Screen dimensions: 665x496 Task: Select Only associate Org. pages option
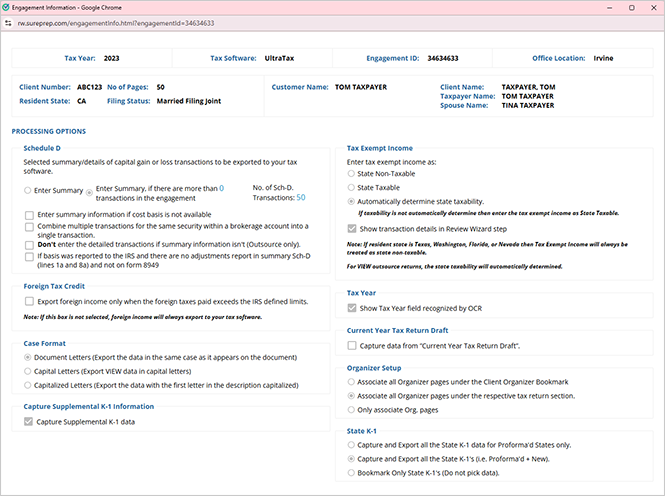[x=351, y=410]
